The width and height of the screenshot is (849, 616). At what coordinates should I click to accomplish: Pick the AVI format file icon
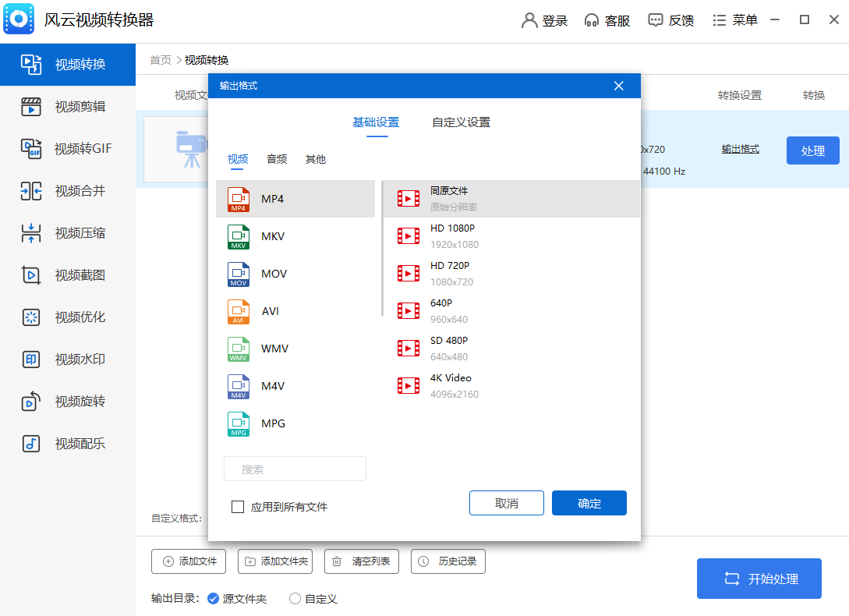tap(239, 311)
